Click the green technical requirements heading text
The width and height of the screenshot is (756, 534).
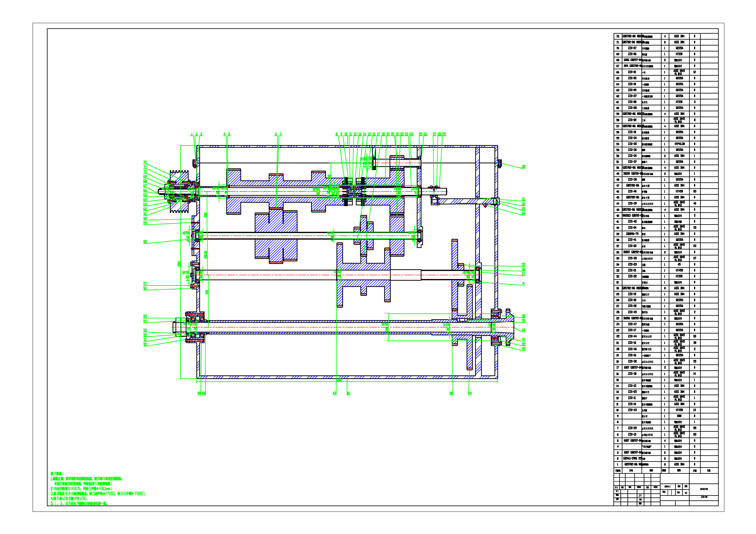(x=57, y=473)
